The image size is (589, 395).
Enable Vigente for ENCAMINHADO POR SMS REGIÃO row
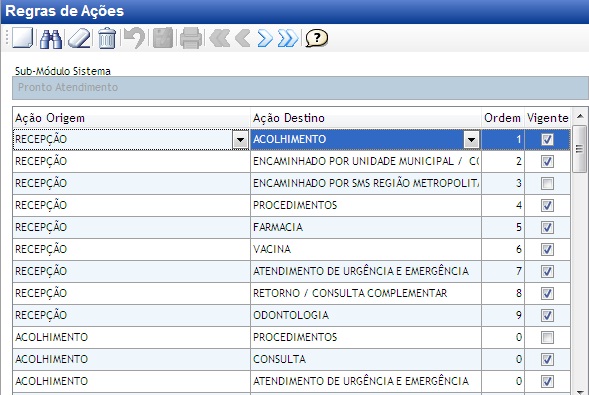click(x=547, y=184)
